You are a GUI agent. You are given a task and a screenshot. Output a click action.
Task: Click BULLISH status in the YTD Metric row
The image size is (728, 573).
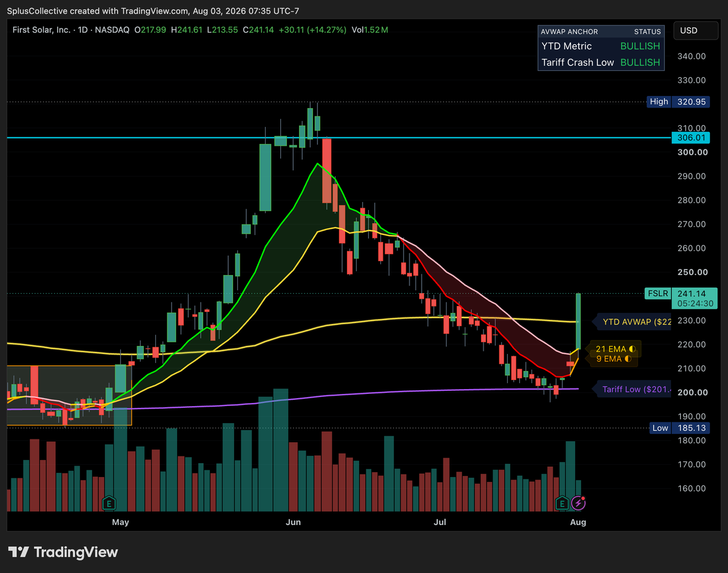(640, 46)
